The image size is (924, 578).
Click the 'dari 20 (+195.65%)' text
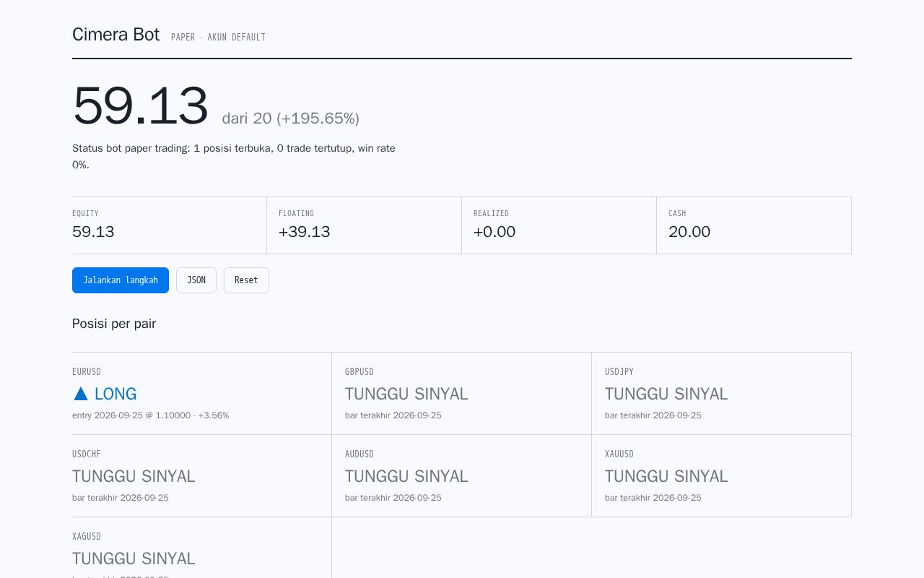pos(290,118)
